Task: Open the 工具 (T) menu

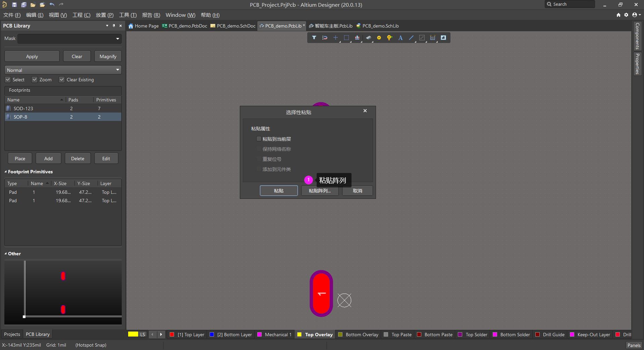Action: click(x=128, y=15)
